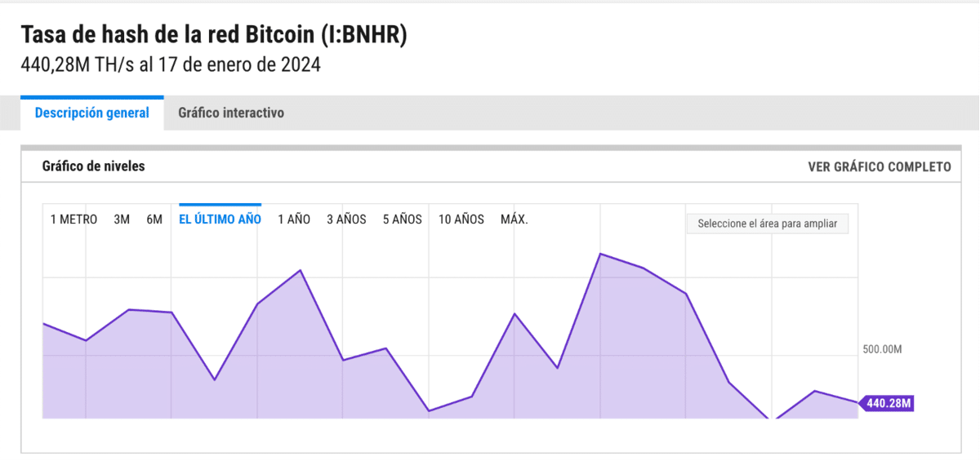
Task: Click the 440.28M current value marker
Action: [888, 403]
